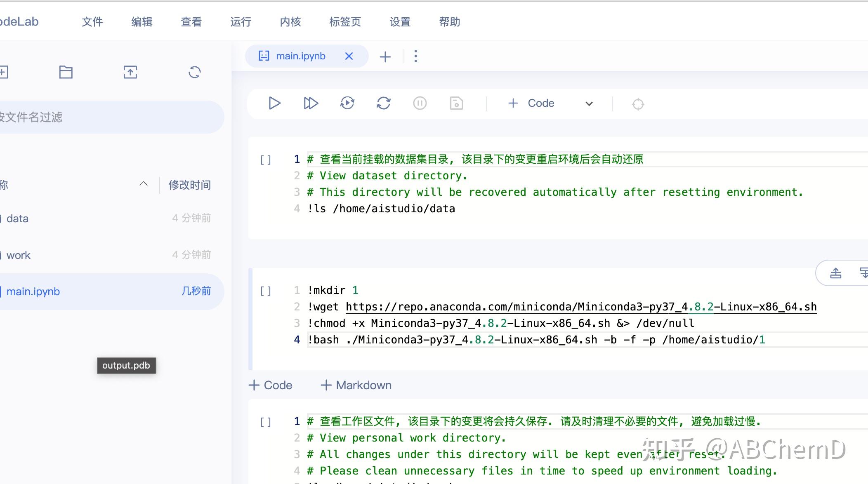Viewport: 868px width, 484px height.
Task: Click the !mkdir 1 code line
Action: (x=333, y=290)
